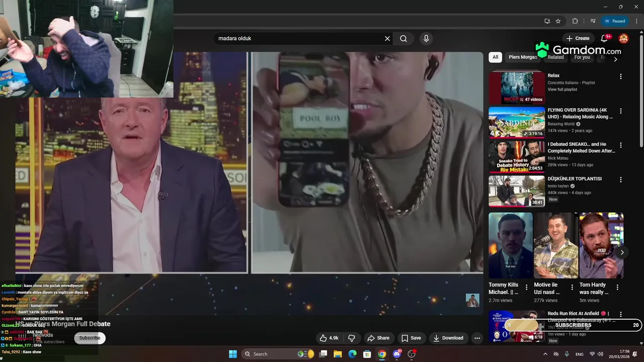This screenshot has width=644, height=362.
Task: Open network and volume tray icons
Action: point(596,354)
